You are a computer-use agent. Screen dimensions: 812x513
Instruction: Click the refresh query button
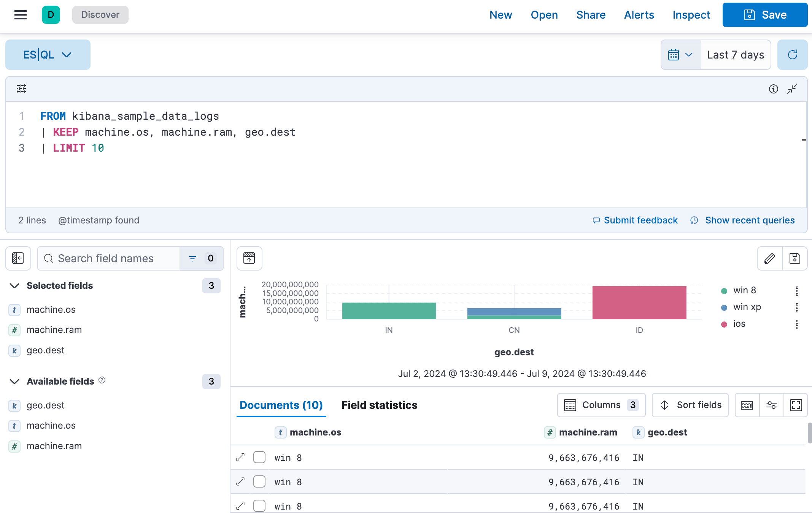tap(792, 55)
